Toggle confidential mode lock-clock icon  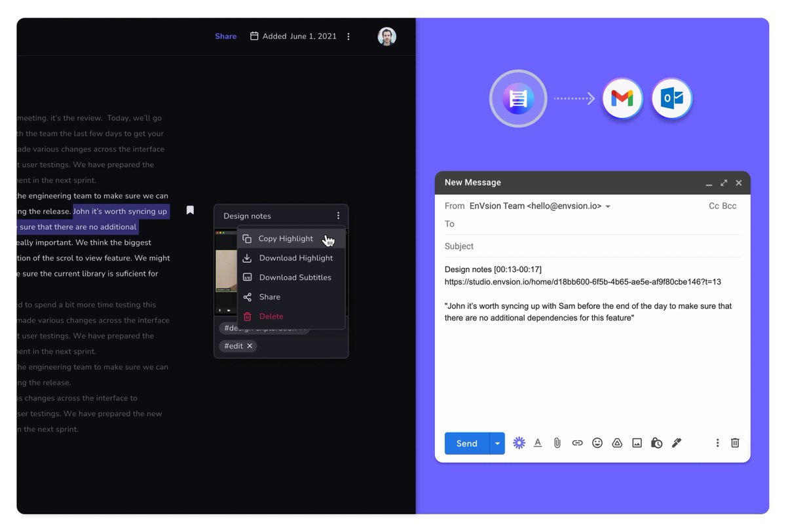(x=656, y=443)
